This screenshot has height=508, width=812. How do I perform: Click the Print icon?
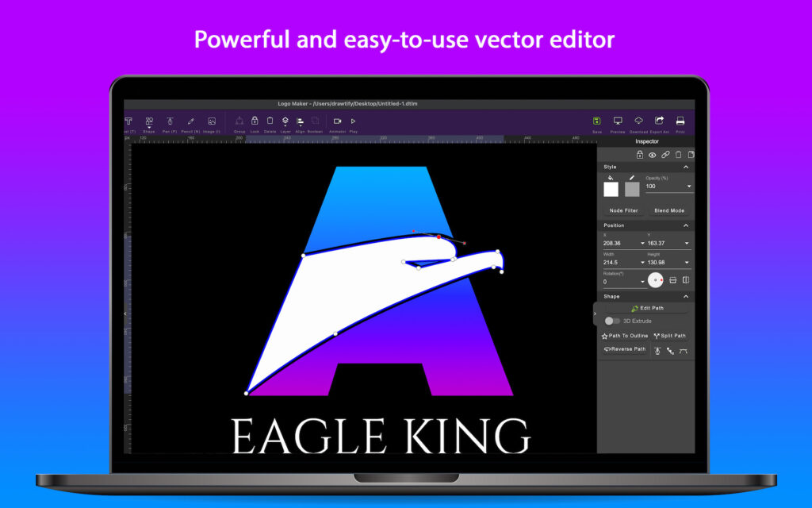click(680, 121)
